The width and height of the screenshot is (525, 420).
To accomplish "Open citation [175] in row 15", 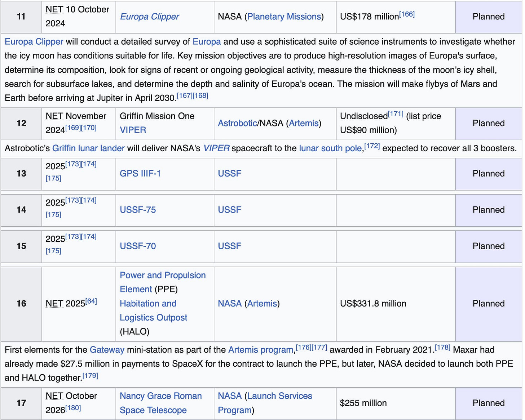I will (53, 251).
